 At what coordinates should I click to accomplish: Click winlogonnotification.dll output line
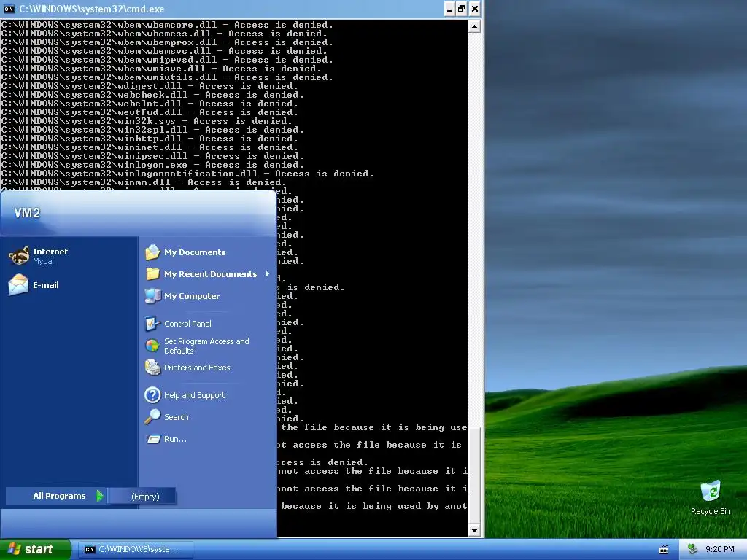[187, 174]
